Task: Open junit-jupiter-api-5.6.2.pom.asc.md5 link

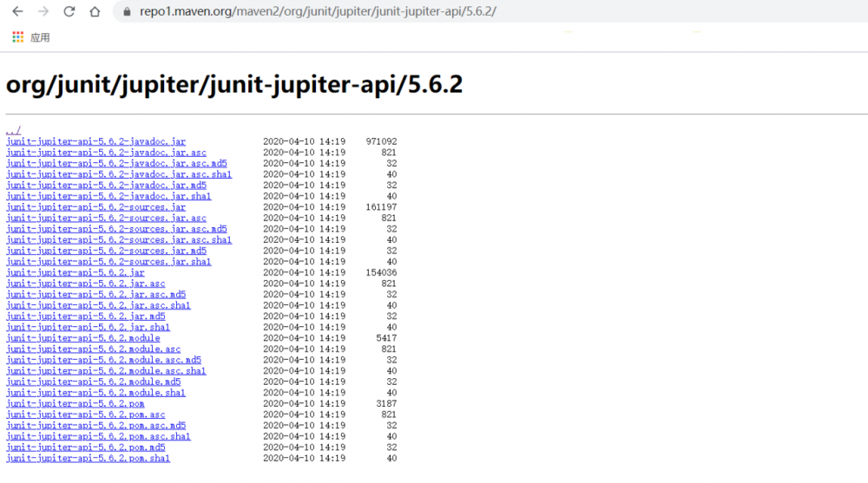Action: click(95, 426)
